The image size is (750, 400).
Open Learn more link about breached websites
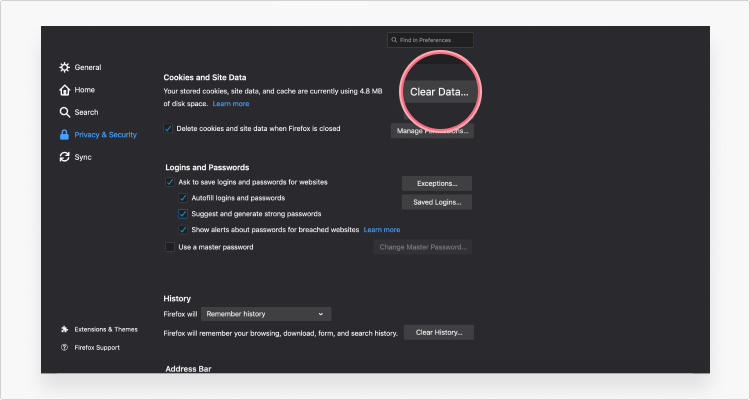[382, 230]
